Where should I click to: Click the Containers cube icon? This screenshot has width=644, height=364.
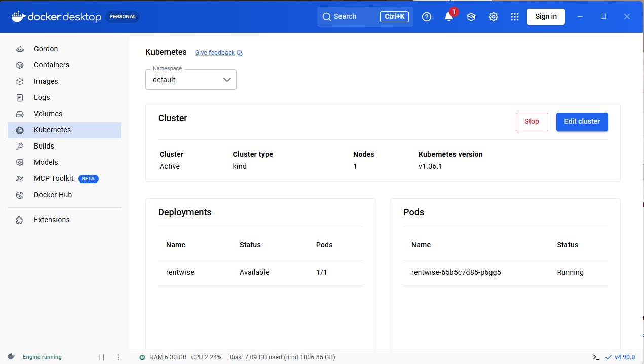20,65
